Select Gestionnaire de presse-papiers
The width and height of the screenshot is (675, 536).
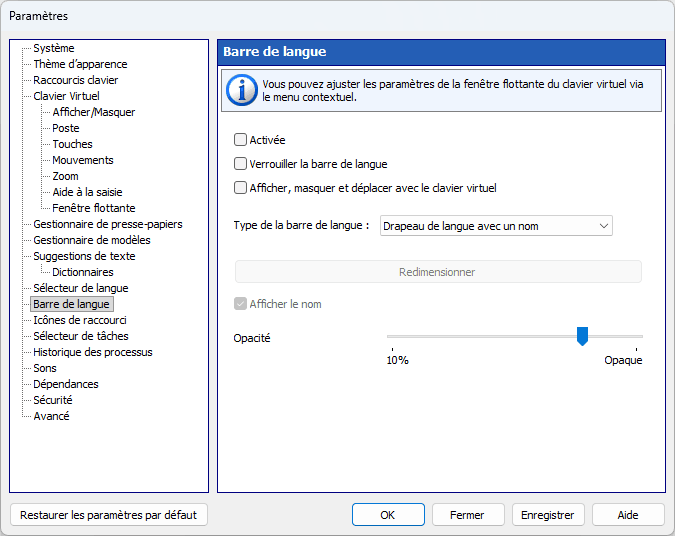(x=108, y=224)
